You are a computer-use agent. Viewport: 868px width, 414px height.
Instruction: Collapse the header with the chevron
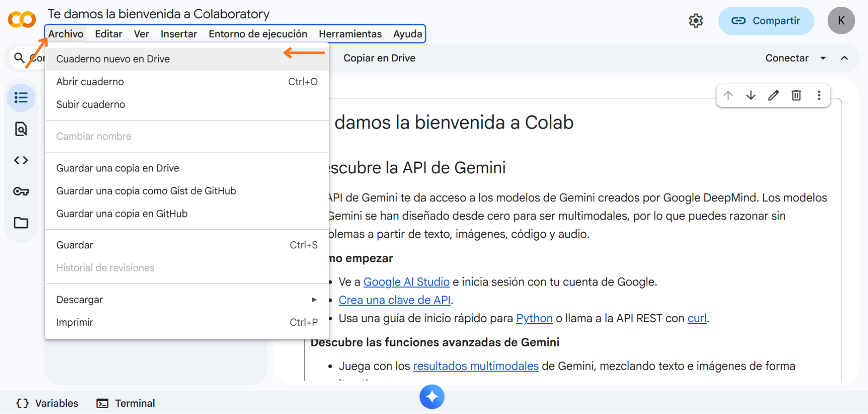(x=845, y=58)
